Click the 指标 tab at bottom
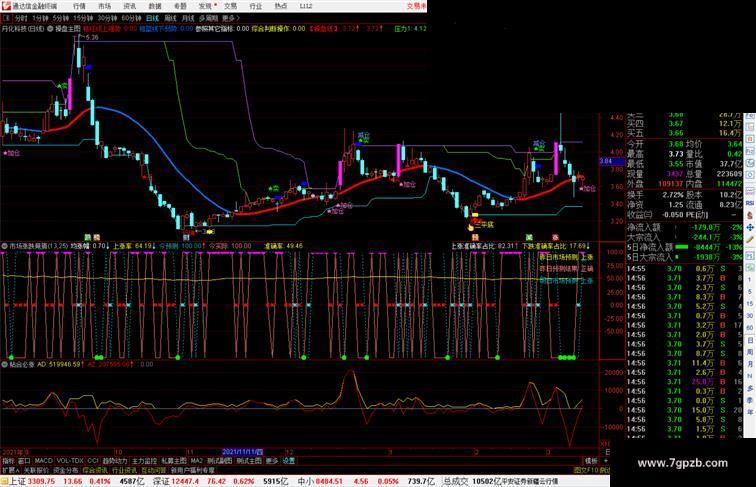756x487 pixels. click(8, 461)
